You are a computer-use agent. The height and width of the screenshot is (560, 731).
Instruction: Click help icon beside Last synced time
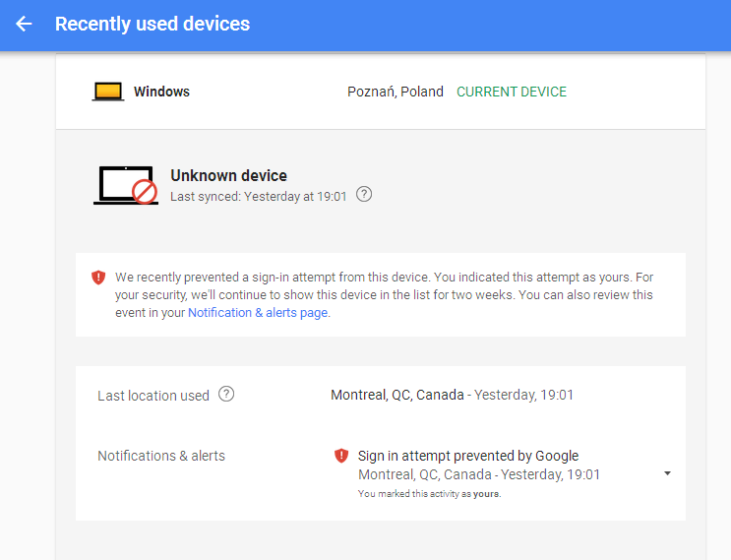click(x=364, y=195)
